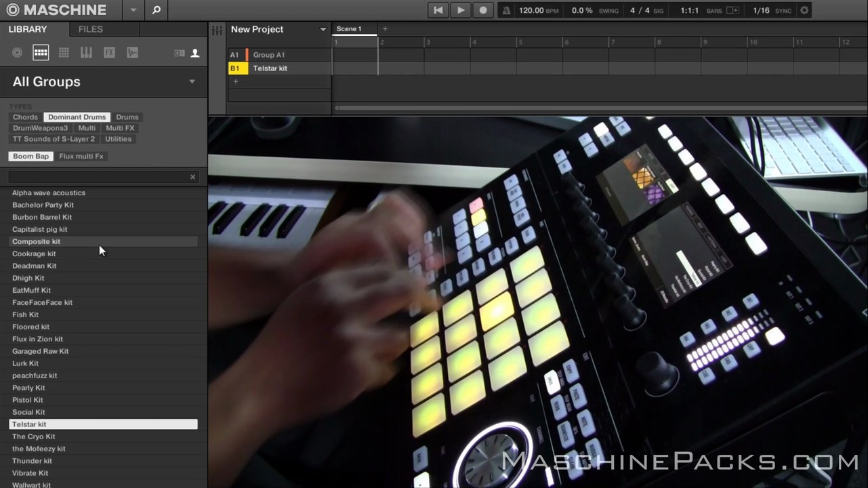This screenshot has width=868, height=488.
Task: Toggle the factory content filter icon
Action: click(x=180, y=53)
